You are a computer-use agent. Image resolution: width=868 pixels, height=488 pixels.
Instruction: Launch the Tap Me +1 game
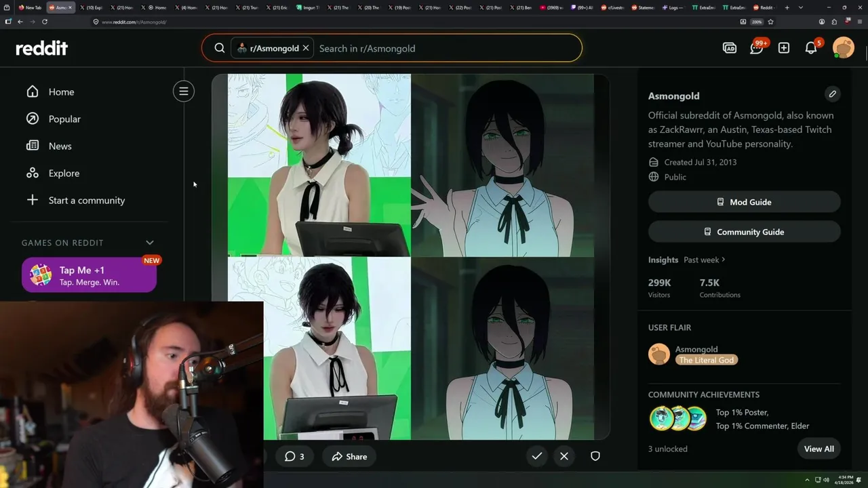tap(89, 275)
